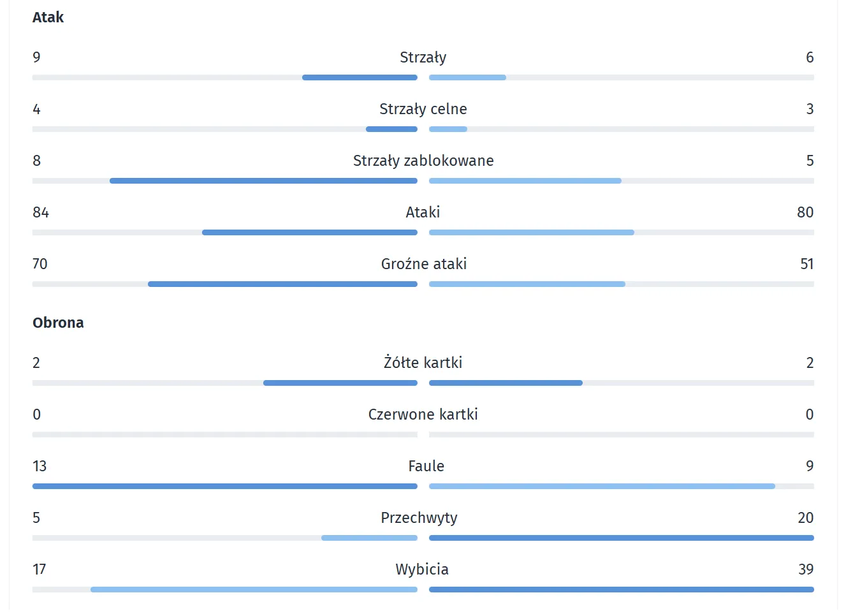Screen dimensions: 853x616
Task: Select the Przechwyty stat label
Action: point(419,518)
